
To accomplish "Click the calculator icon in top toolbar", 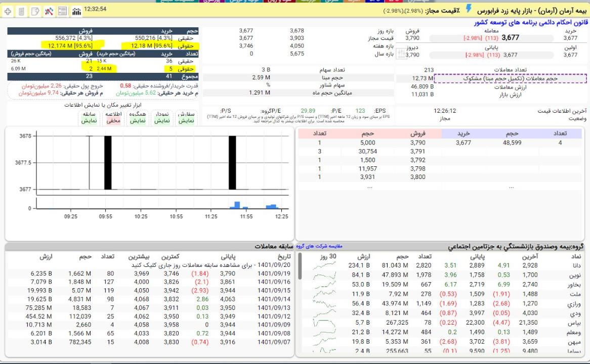I will point(21,11).
